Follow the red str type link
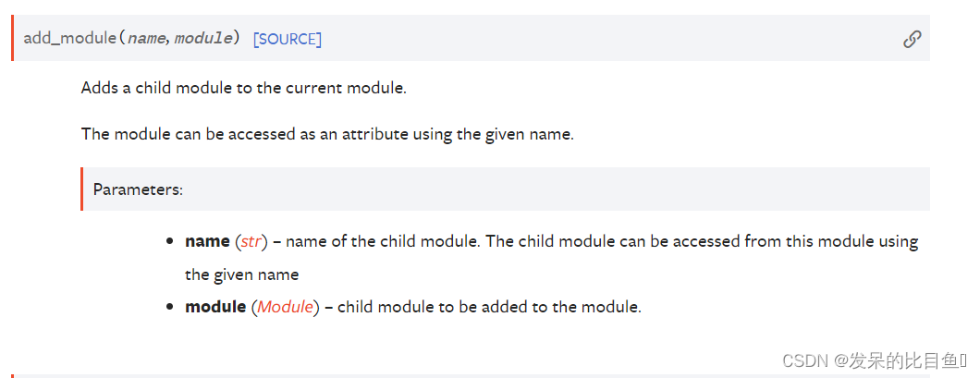Screen dimensions: 980x378 250,242
